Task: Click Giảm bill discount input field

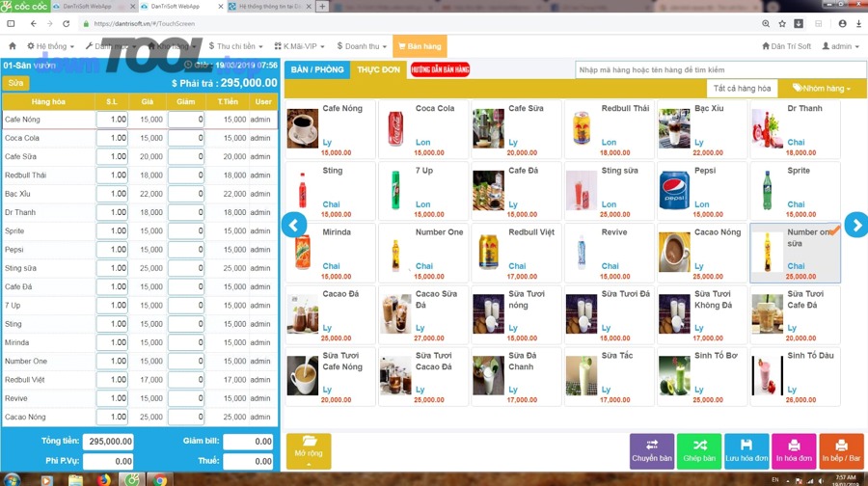Action: tap(249, 442)
